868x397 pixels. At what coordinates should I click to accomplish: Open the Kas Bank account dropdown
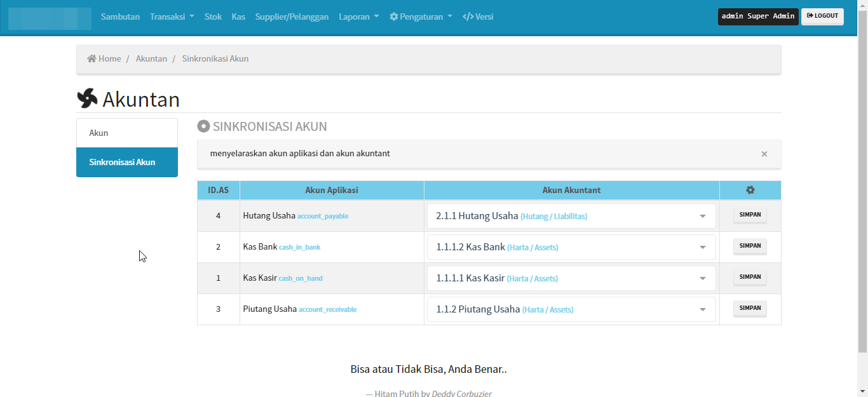(x=571, y=247)
